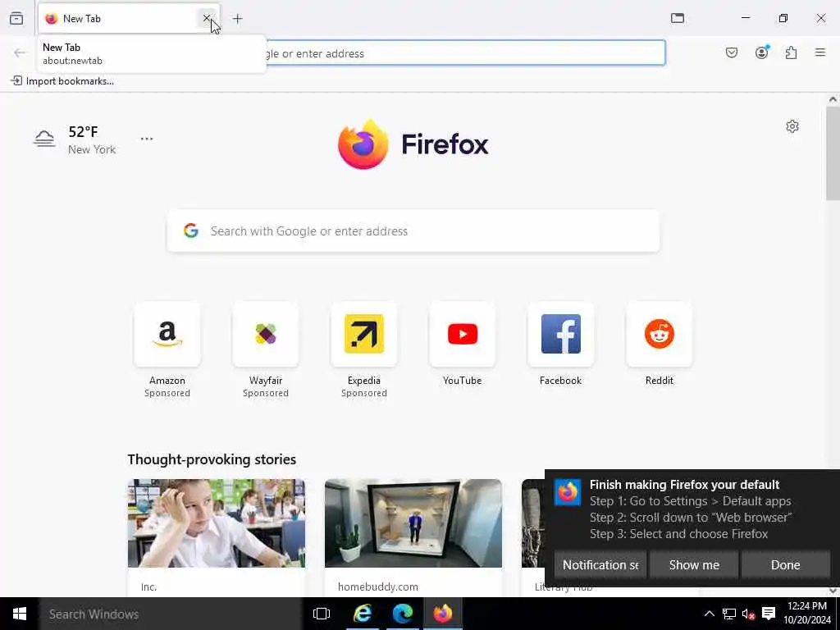Click Show me in default browser toast
Viewport: 840px width, 630px height.
(694, 564)
